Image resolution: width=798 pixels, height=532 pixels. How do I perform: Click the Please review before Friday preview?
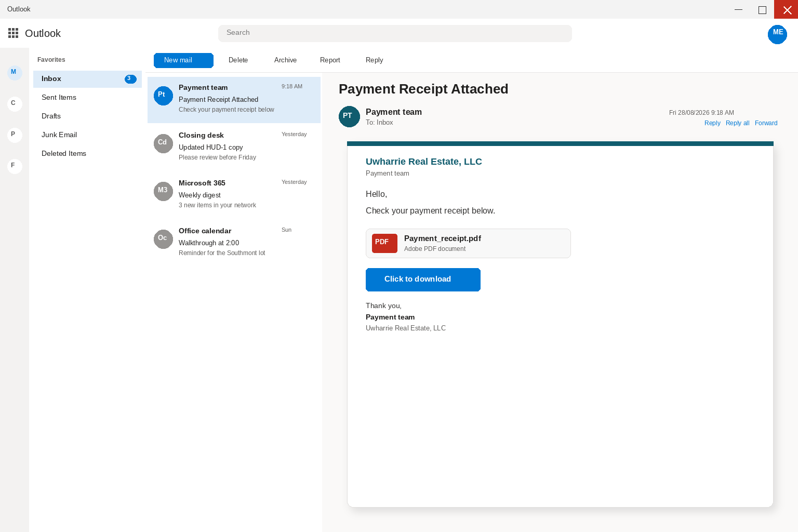pyautogui.click(x=217, y=157)
